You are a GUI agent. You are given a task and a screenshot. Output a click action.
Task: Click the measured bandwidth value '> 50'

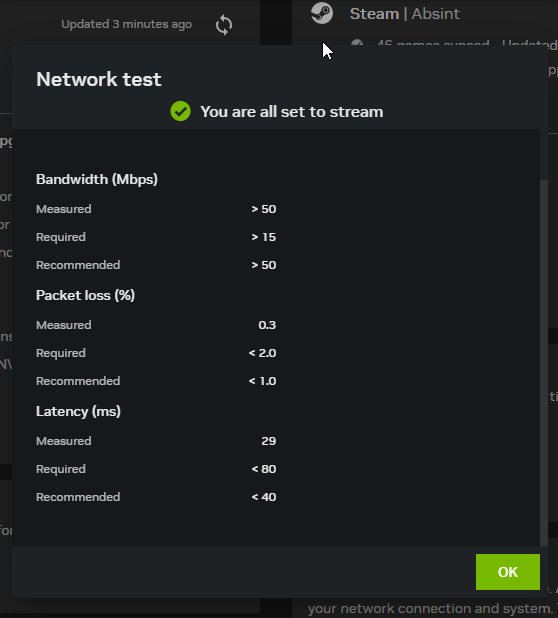click(x=264, y=209)
